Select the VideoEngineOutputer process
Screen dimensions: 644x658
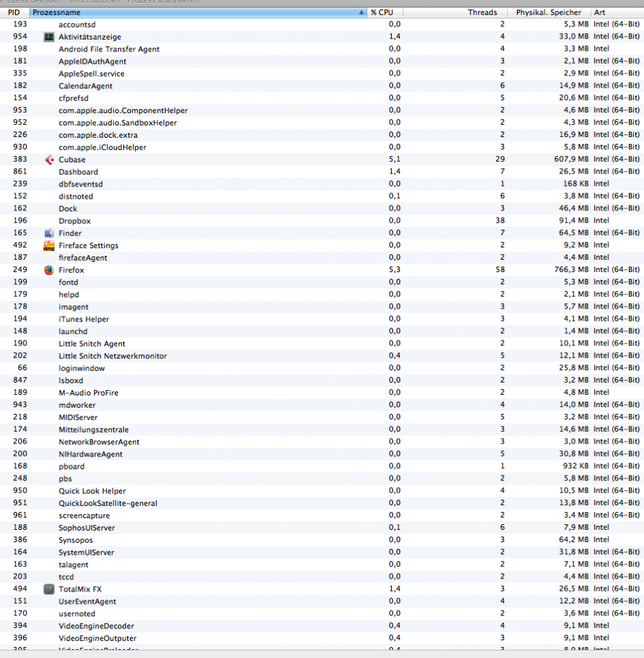click(x=98, y=638)
